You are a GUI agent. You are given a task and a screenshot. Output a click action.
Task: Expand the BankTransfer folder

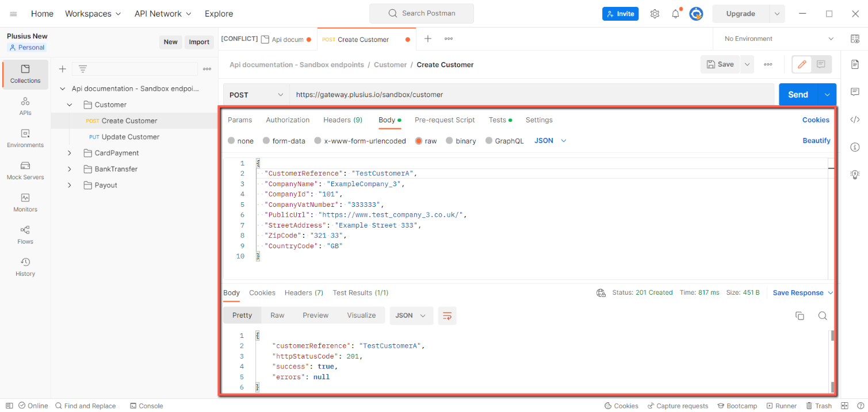click(70, 169)
